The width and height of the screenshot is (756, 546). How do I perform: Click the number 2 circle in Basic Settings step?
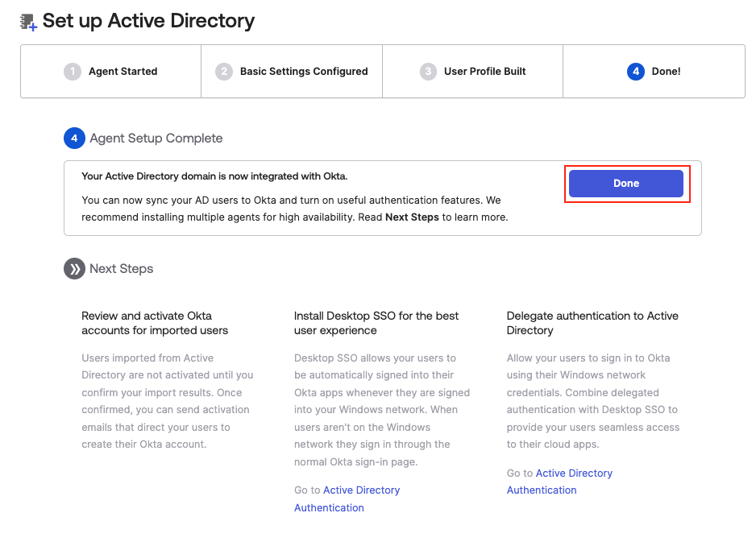point(224,72)
